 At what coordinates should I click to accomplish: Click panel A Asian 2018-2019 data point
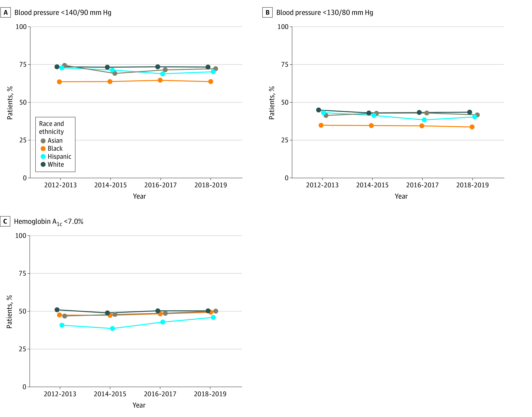click(216, 69)
